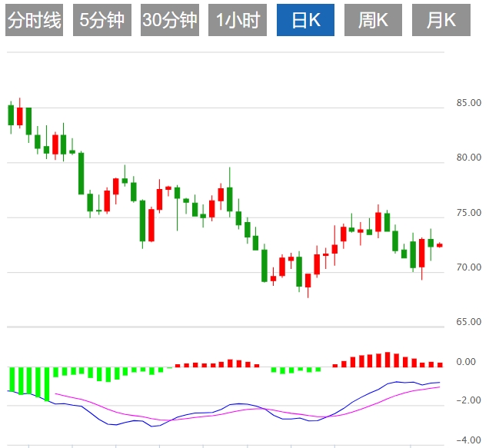Switch to the 分时线 tab
The width and height of the screenshot is (489, 448).
pyautogui.click(x=34, y=21)
